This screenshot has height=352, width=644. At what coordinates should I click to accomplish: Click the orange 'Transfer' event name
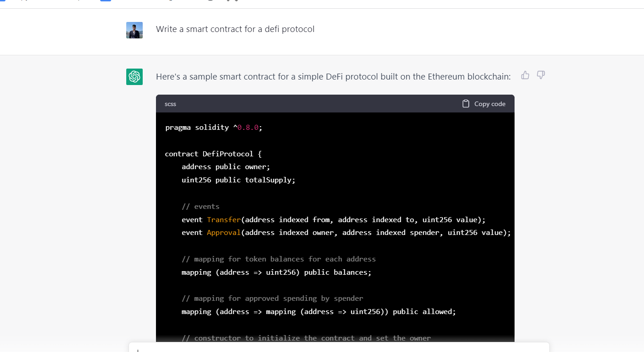click(224, 219)
